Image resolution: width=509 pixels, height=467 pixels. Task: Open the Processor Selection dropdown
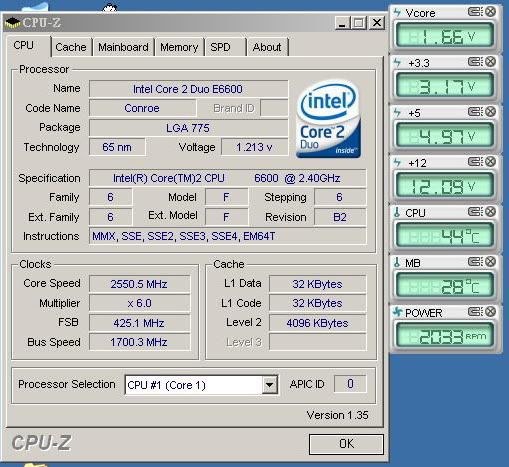tap(270, 385)
